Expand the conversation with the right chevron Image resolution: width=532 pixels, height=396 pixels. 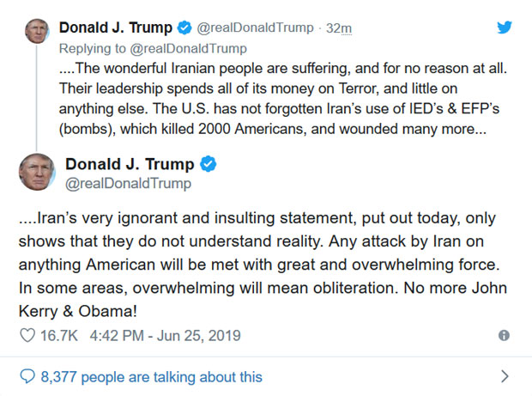[x=505, y=376]
